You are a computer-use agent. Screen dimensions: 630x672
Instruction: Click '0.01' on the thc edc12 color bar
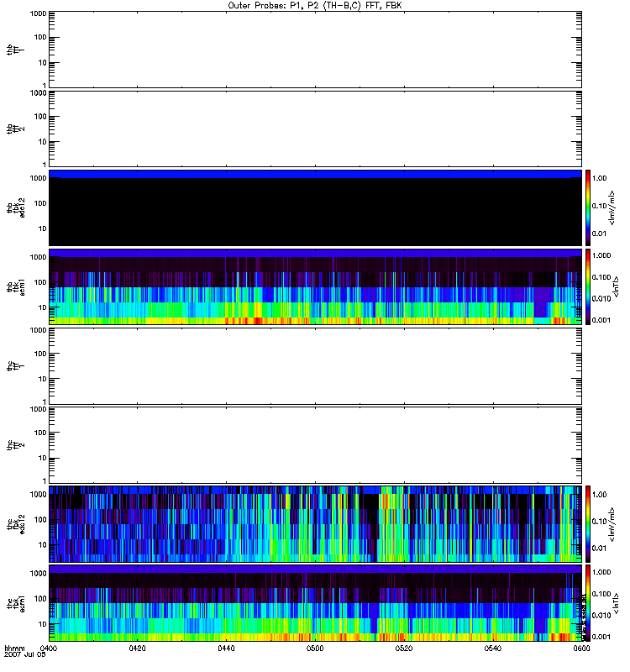[x=599, y=549]
